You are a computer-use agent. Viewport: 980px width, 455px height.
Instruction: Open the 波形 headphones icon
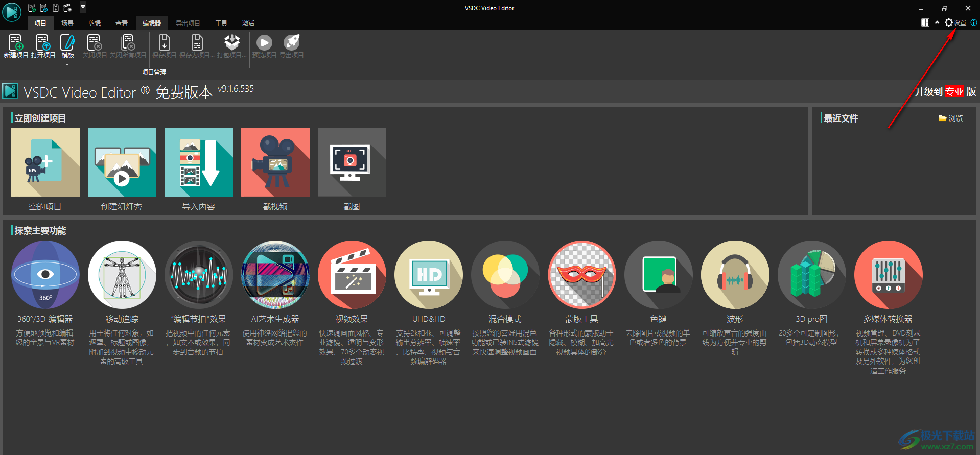click(x=735, y=275)
